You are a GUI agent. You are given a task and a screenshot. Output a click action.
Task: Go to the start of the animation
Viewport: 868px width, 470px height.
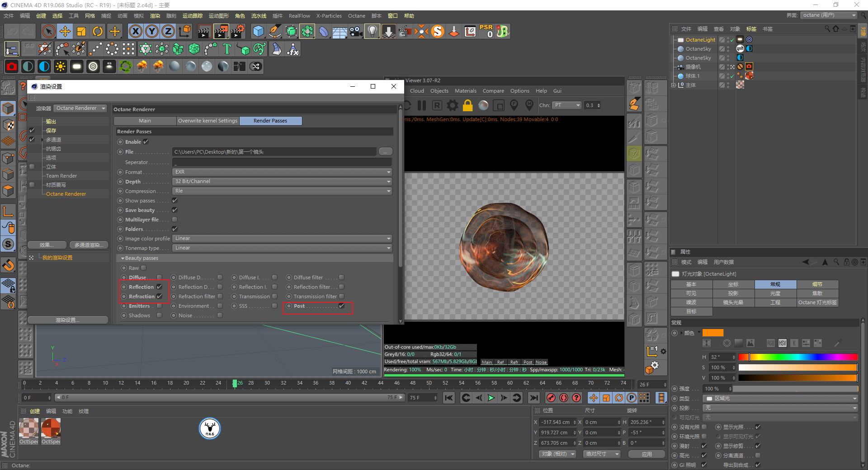449,398
